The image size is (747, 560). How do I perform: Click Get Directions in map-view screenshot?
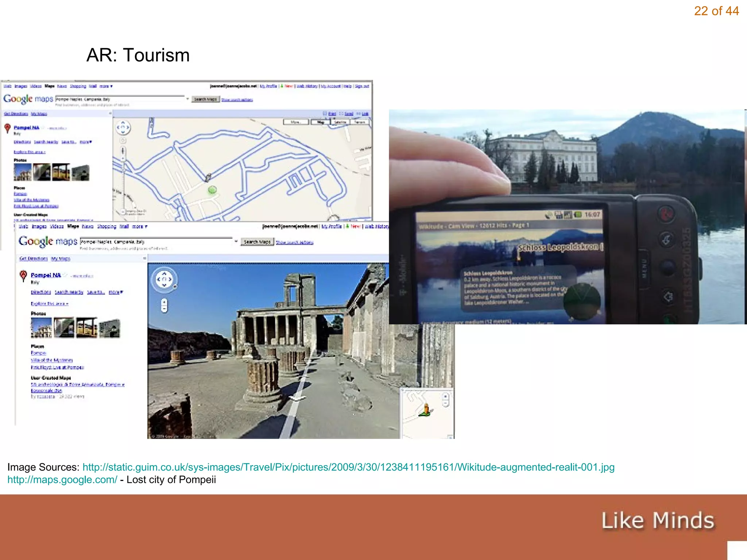[16, 114]
